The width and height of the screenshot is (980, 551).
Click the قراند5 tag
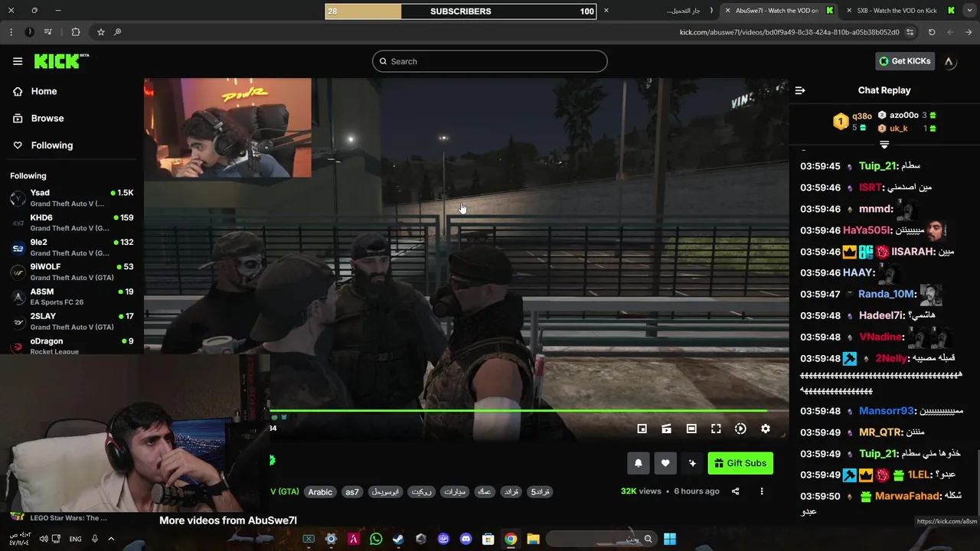coord(539,492)
